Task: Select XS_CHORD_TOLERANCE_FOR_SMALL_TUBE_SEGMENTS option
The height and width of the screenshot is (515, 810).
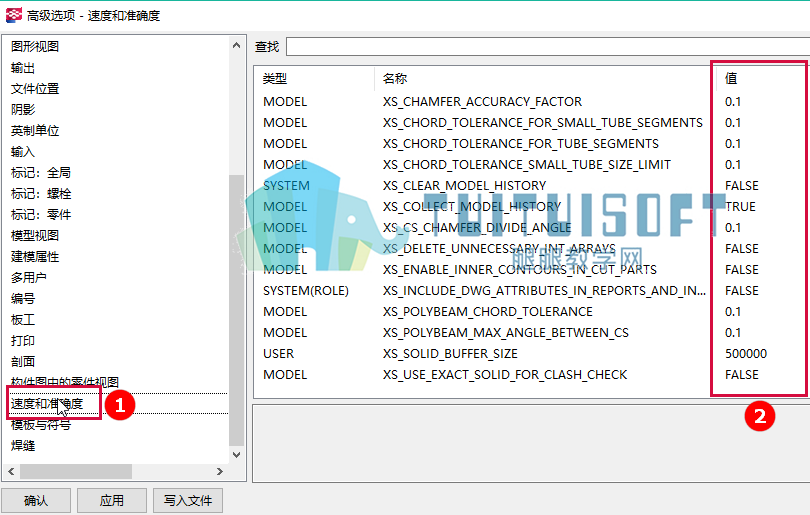Action: (x=542, y=123)
